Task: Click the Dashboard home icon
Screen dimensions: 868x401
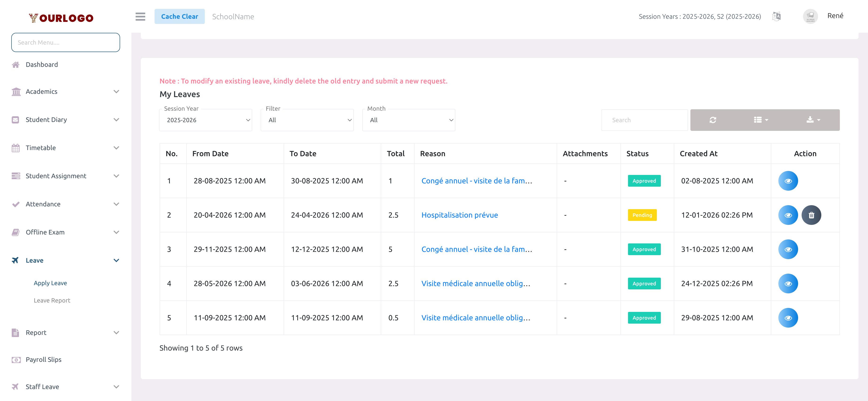Action: click(x=15, y=65)
